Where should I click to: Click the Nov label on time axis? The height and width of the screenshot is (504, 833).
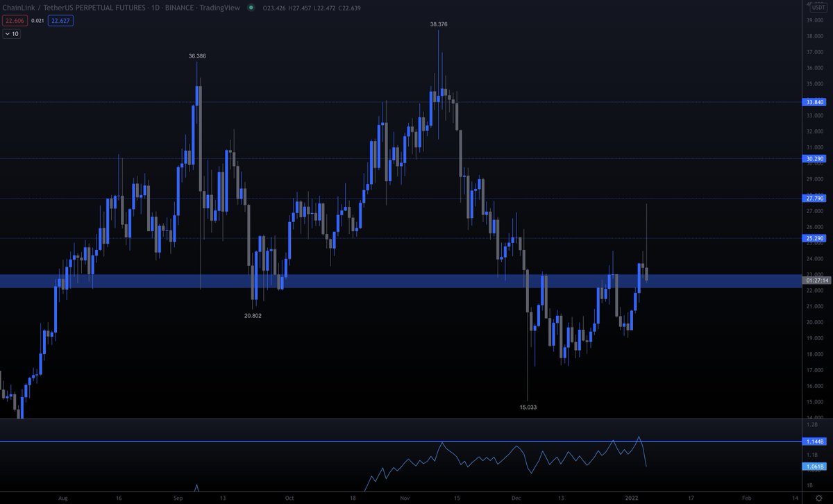pos(403,498)
